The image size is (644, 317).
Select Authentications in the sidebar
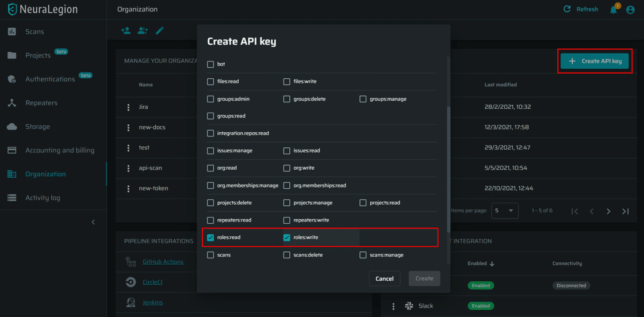50,79
